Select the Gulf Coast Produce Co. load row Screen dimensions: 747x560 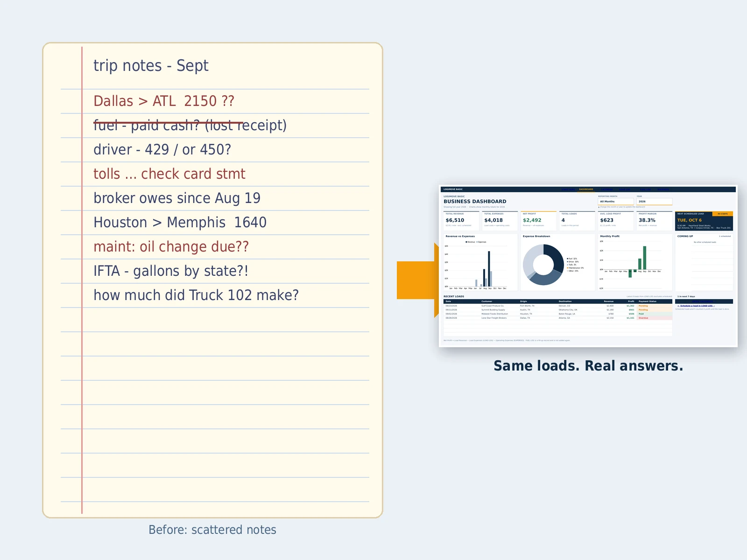[x=558, y=306]
